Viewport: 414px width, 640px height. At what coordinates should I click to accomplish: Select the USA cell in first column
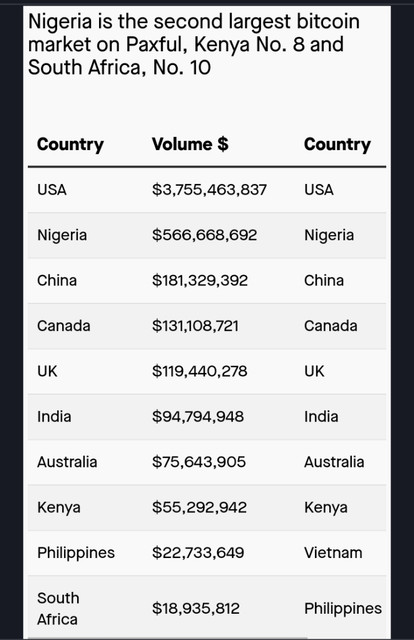52,190
